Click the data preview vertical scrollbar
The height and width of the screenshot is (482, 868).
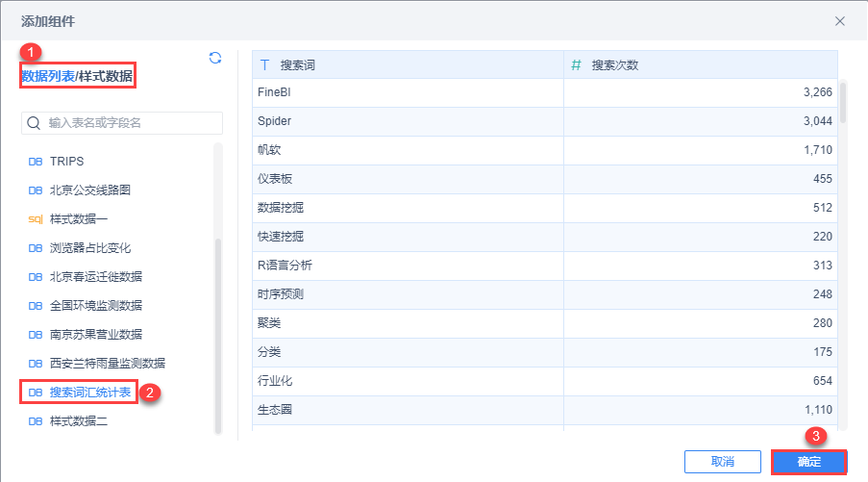click(x=843, y=103)
